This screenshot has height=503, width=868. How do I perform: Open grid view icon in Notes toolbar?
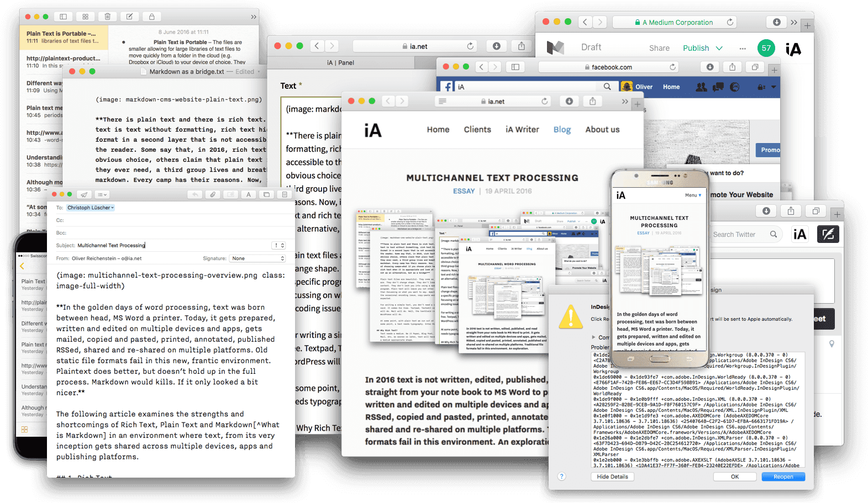(85, 17)
